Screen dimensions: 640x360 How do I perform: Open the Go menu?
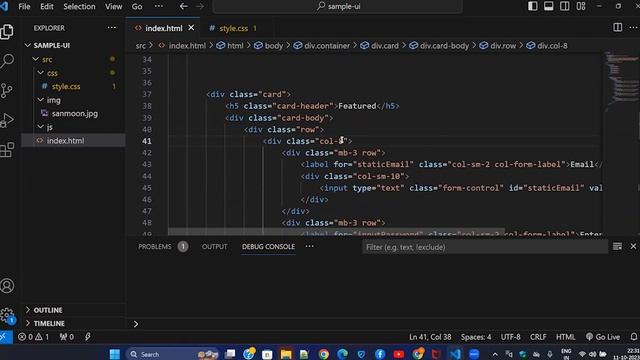point(137,7)
